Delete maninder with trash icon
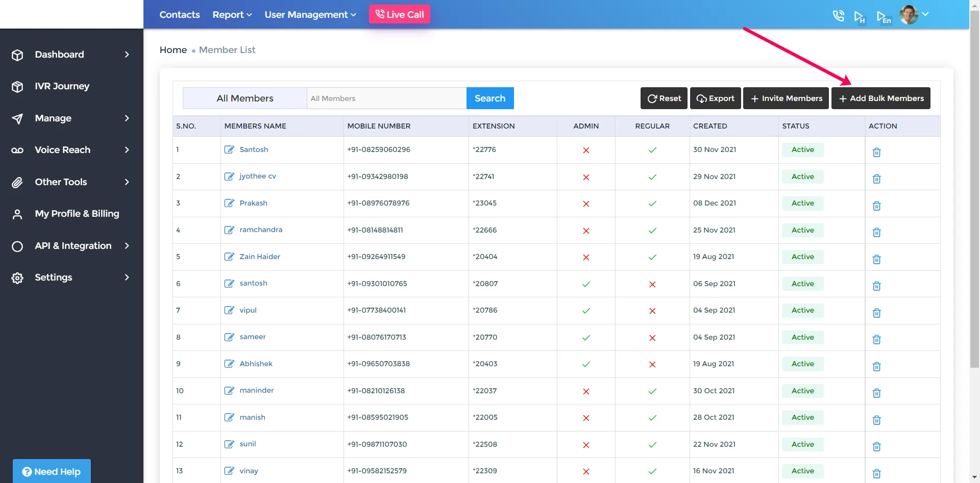The height and width of the screenshot is (483, 980). (876, 393)
